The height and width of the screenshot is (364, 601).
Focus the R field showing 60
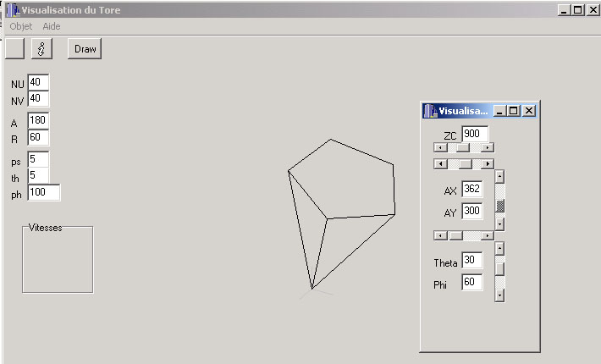click(x=38, y=137)
